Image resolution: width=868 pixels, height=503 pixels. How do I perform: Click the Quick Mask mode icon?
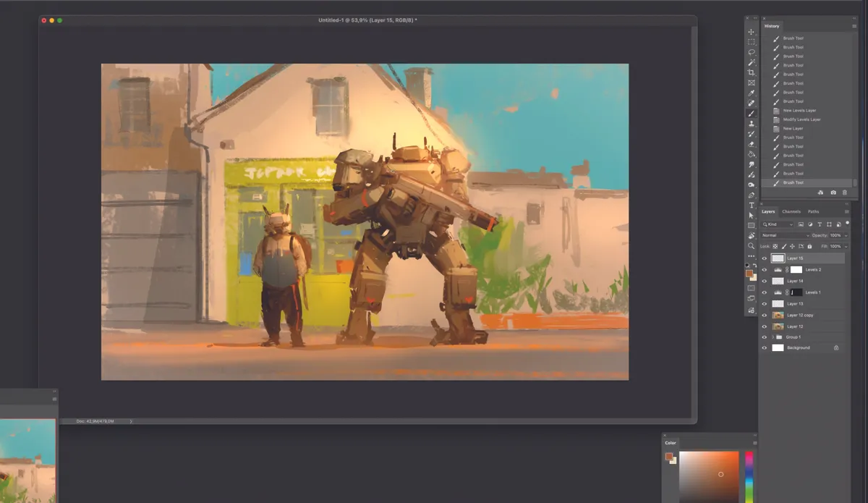pos(751,287)
